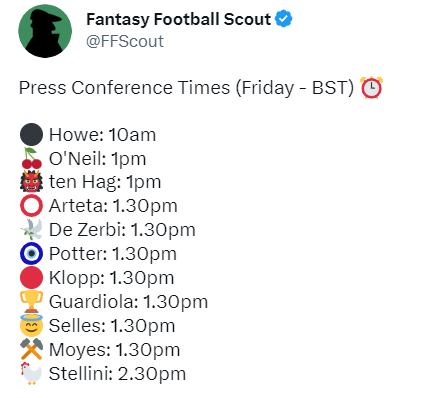The height and width of the screenshot is (398, 442).
Task: Click the chicken emoji beside Stellini
Action: click(31, 373)
